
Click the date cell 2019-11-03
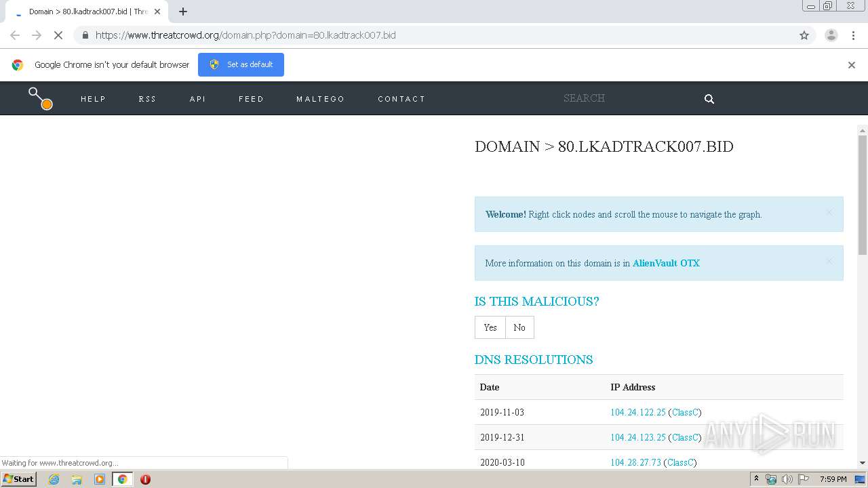(x=502, y=412)
